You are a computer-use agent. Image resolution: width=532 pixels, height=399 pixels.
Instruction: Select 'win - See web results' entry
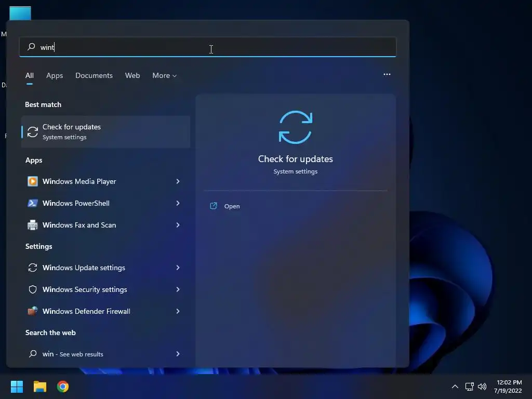tap(105, 354)
